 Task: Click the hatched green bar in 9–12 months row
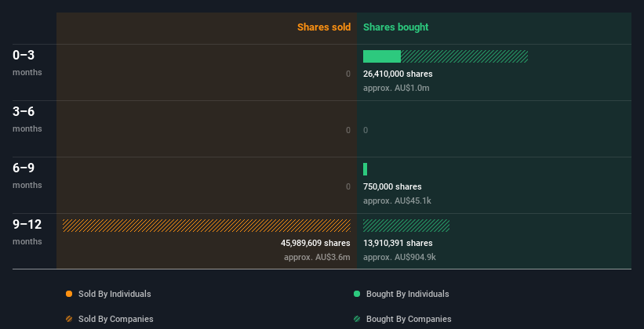pos(406,226)
